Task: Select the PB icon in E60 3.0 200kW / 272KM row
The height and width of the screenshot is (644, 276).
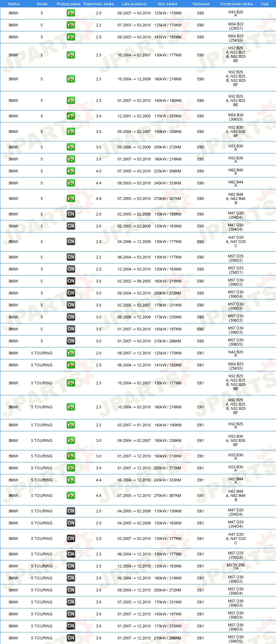Action: tap(71, 147)
